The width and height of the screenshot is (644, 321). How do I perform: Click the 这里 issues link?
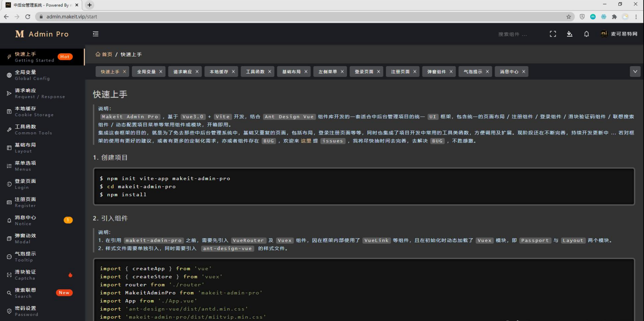(x=306, y=141)
